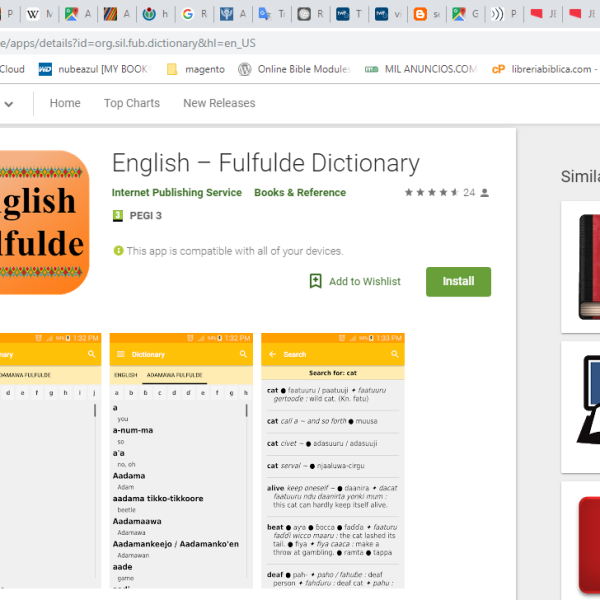Open Internet Publishing Service developer page
The height and width of the screenshot is (600, 600).
click(177, 192)
